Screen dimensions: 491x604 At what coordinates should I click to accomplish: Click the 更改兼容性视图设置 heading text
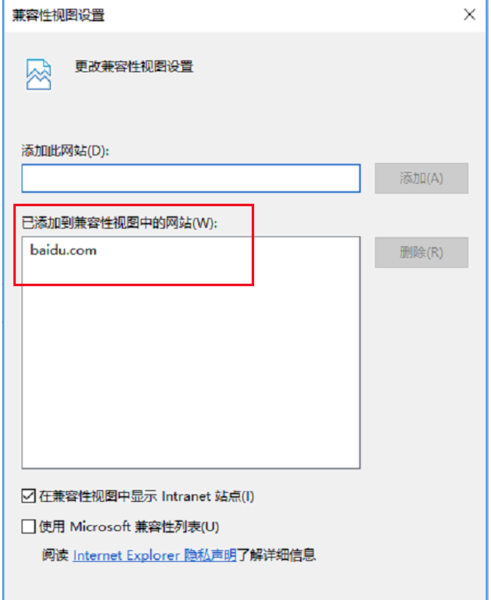[134, 67]
